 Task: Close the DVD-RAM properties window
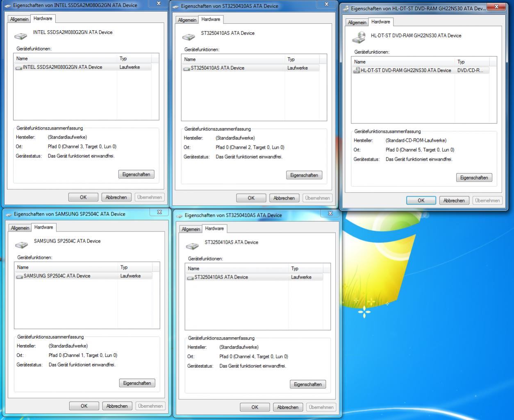497,7
